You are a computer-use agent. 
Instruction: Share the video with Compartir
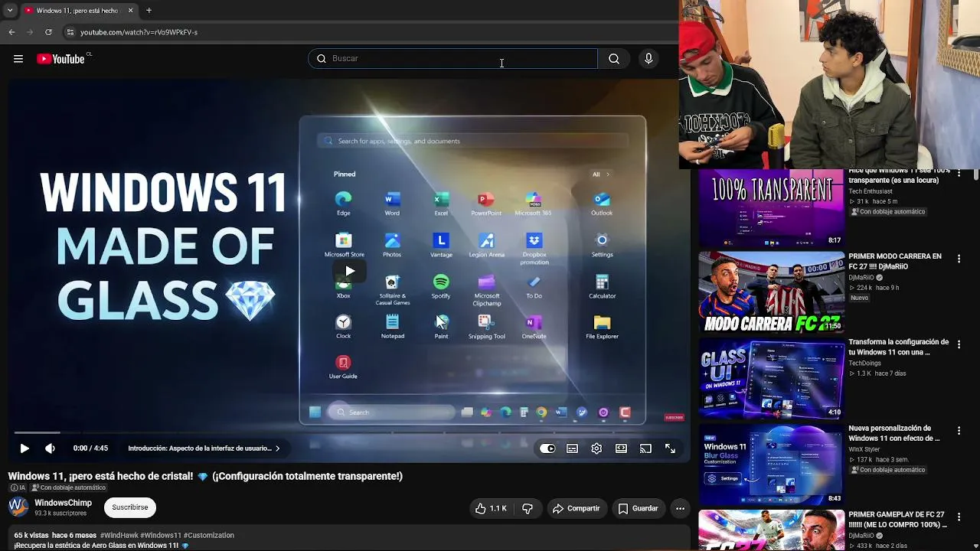pyautogui.click(x=577, y=508)
